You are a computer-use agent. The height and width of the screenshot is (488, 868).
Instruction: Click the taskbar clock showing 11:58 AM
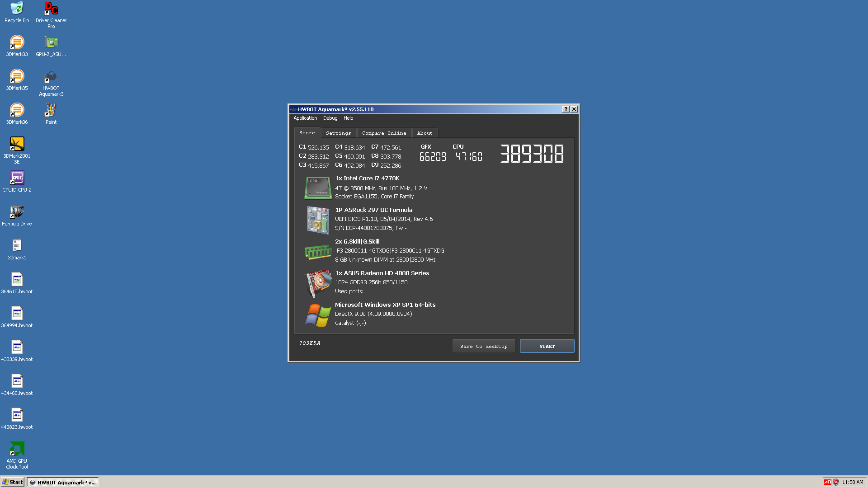pyautogui.click(x=853, y=482)
